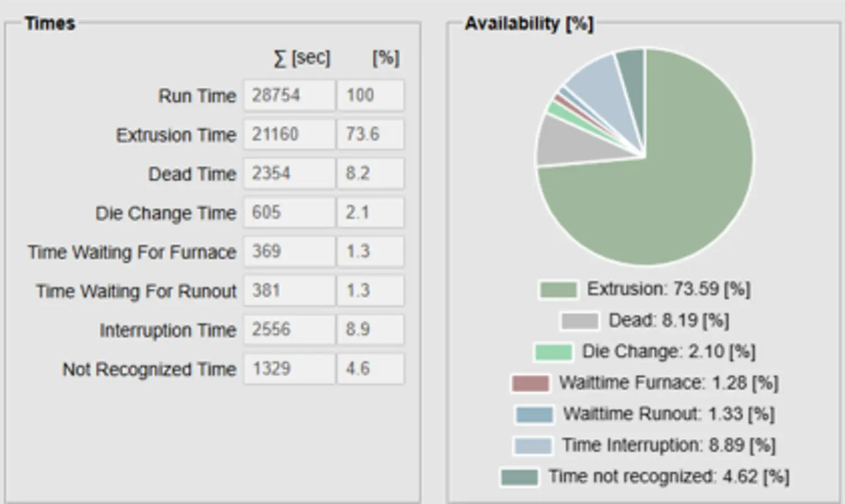Click the gray Dead legend swatch

click(x=579, y=322)
